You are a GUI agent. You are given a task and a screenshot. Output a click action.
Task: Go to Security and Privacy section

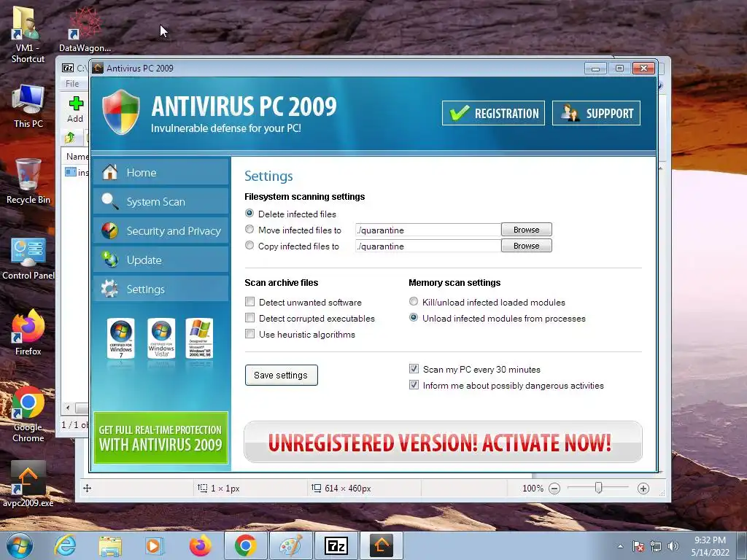coord(160,231)
